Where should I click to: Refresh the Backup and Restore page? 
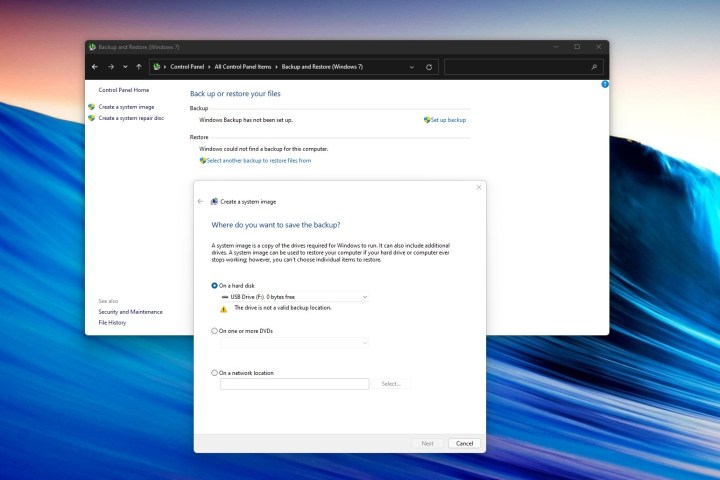pyautogui.click(x=429, y=67)
